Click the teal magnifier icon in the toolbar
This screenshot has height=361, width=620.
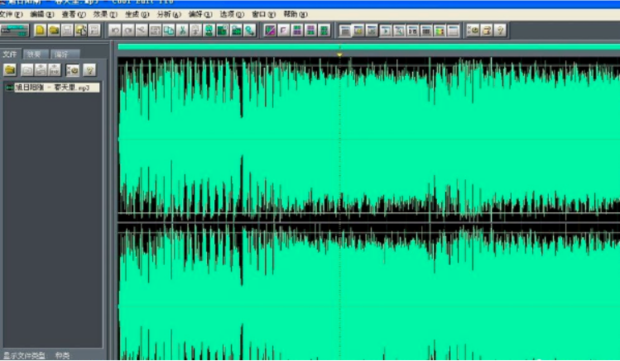coord(250,30)
